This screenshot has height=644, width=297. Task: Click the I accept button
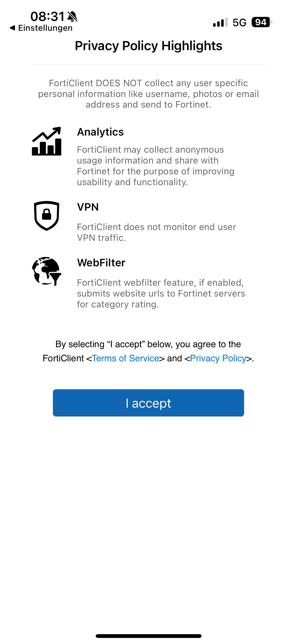[148, 403]
